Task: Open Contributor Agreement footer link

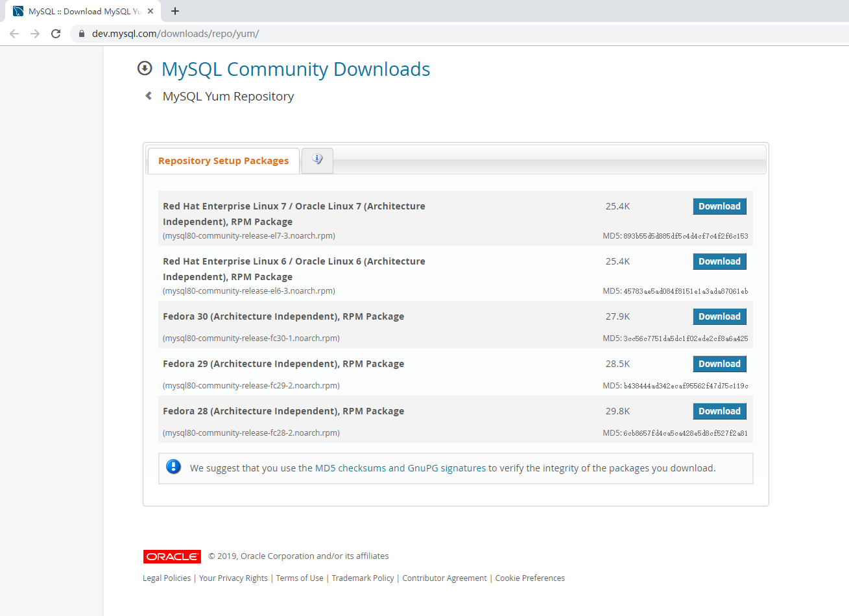Action: 444,578
